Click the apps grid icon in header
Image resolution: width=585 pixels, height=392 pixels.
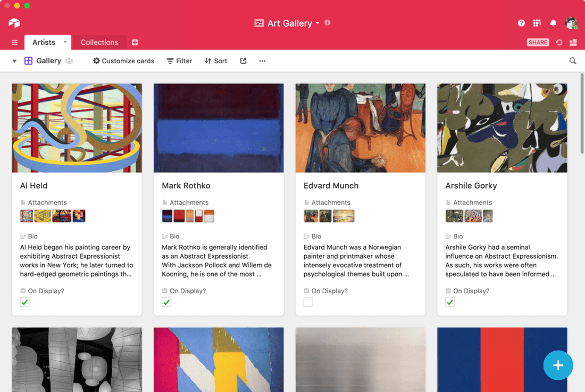(x=537, y=23)
